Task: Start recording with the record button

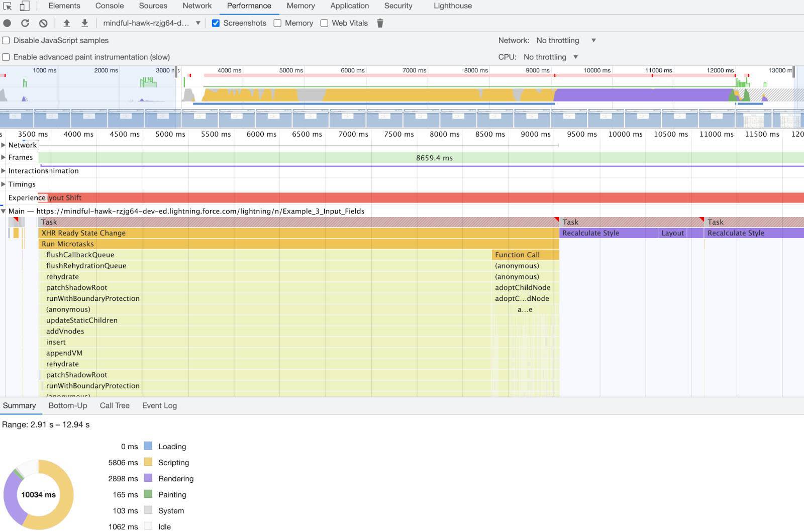Action: [x=7, y=23]
